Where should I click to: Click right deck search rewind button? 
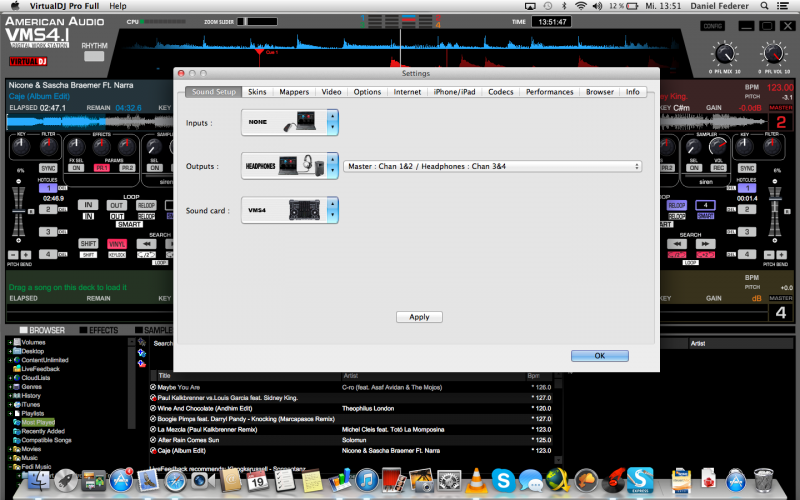(x=677, y=244)
